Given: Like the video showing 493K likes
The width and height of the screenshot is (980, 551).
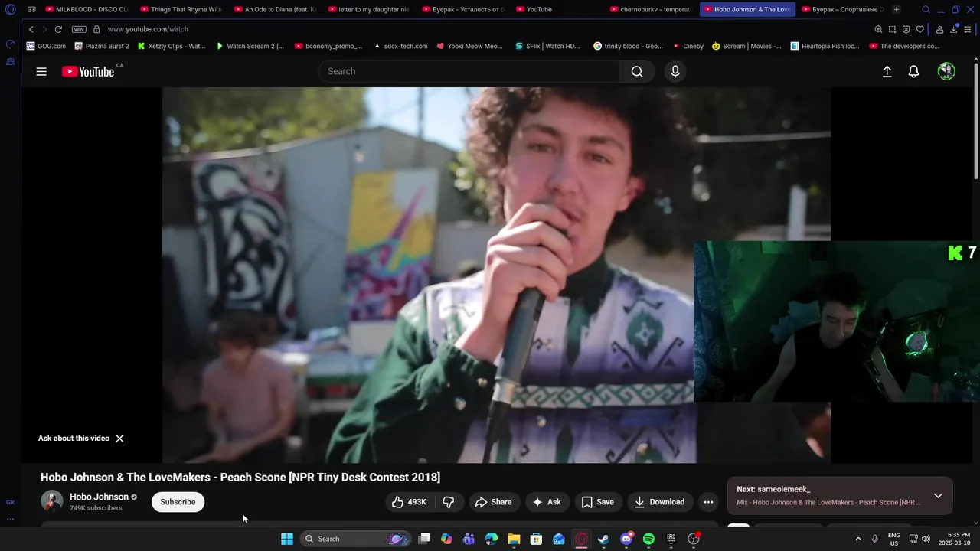Looking at the screenshot, I should click(x=409, y=502).
